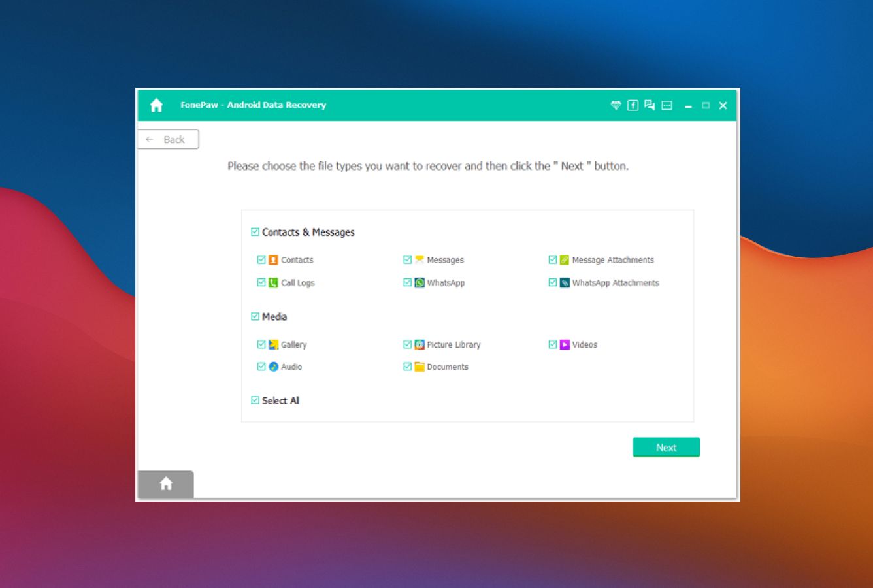Maximize the FonePaw window
873x588 pixels.
706,105
